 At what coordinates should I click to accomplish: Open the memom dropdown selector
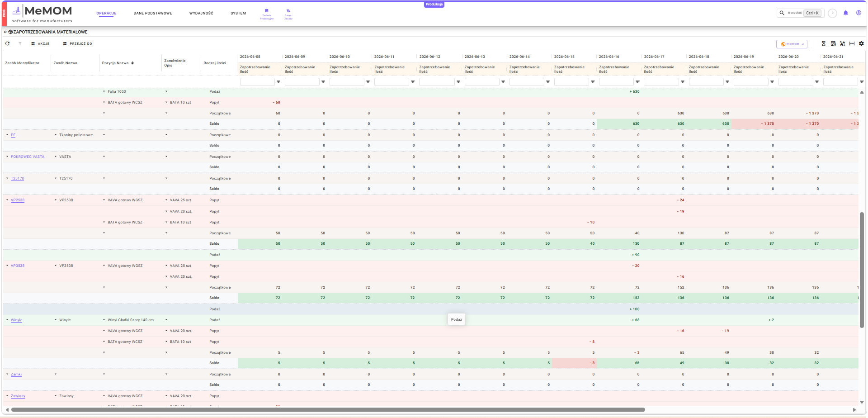792,44
